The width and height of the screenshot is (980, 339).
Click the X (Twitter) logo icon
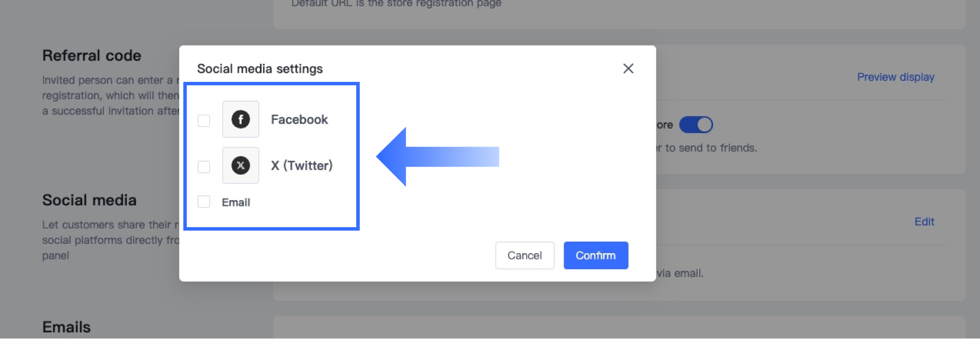coord(240,165)
